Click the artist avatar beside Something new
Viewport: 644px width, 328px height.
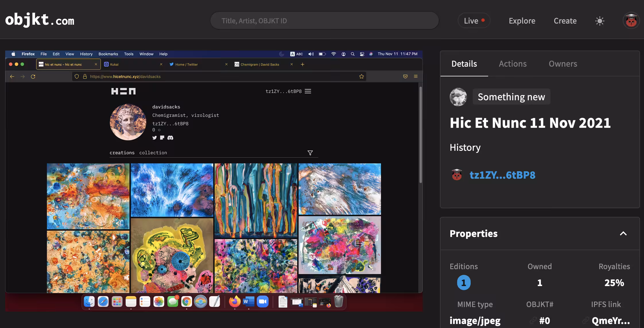coord(458,97)
